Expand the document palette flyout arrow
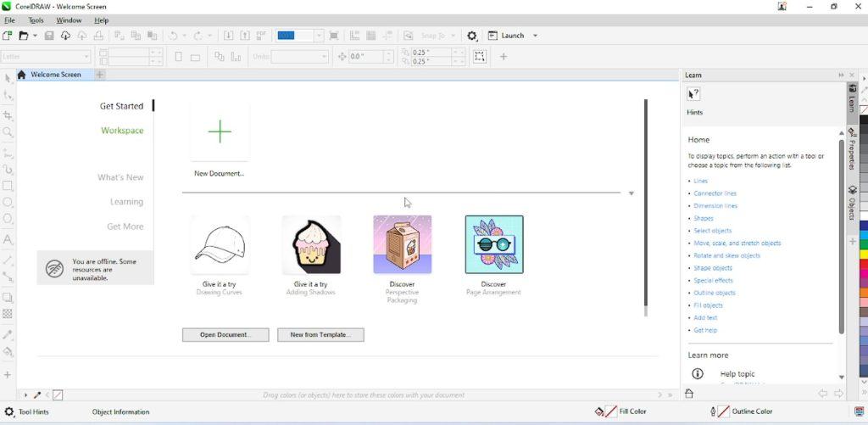This screenshot has height=425, width=868. pyautogui.click(x=26, y=395)
